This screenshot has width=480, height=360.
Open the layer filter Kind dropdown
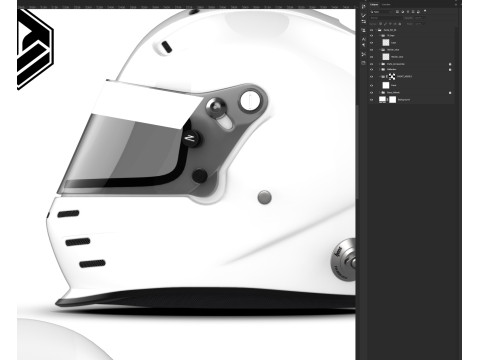pyautogui.click(x=381, y=12)
